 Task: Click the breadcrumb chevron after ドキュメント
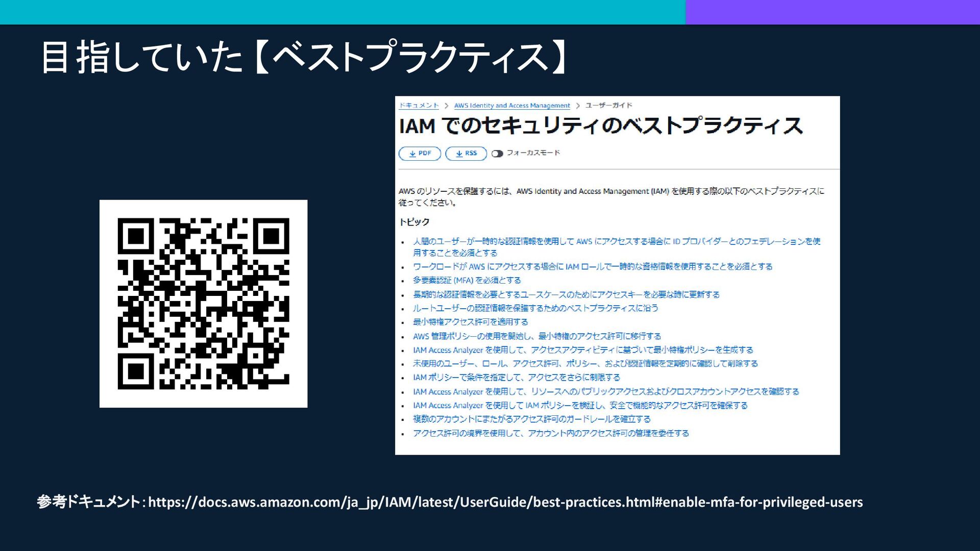point(446,106)
